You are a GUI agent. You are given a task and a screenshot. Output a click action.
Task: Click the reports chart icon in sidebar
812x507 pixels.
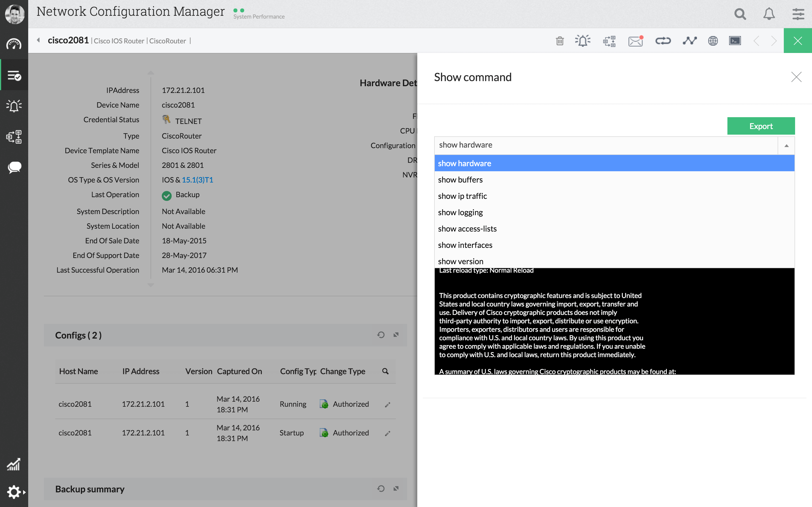[14, 464]
